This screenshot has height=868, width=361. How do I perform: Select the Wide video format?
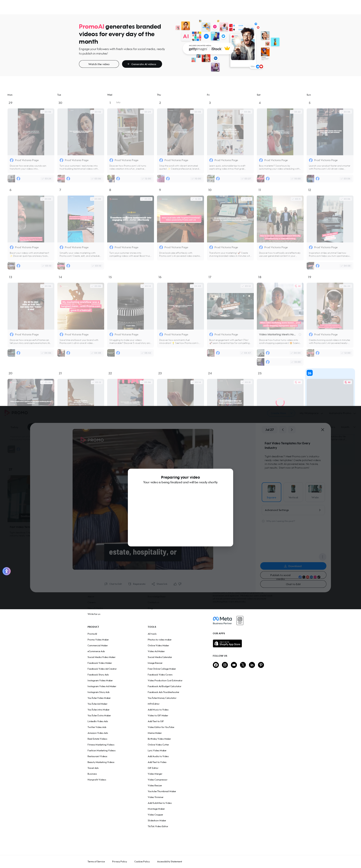[x=315, y=492]
